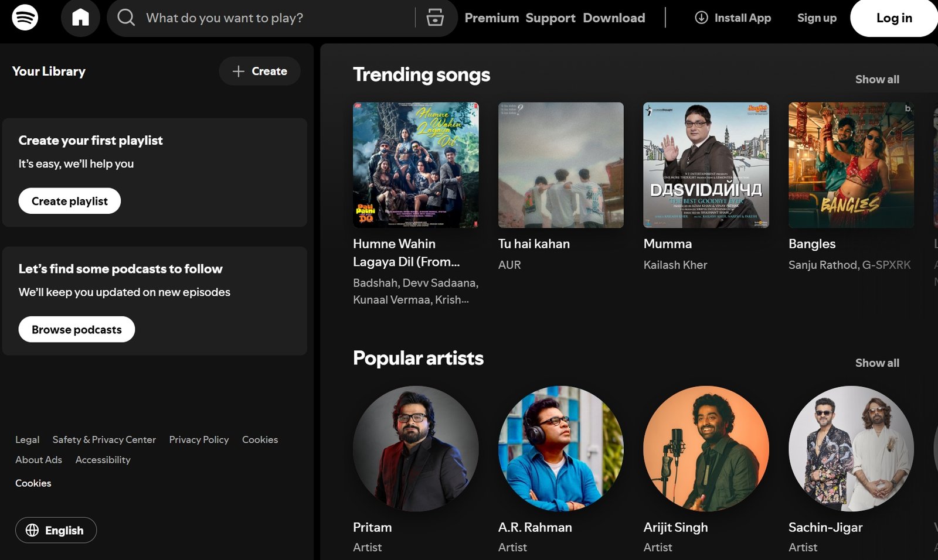Screen dimensions: 938x560
Task: Open the English language selector
Action: 56,530
